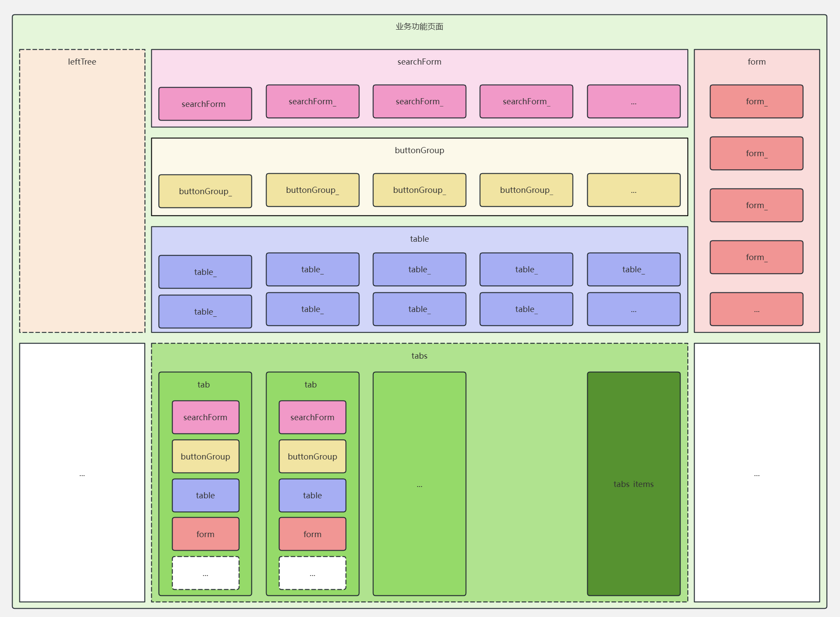Click the ellipsis box in buttonGroup row
Viewport: 840px width, 617px height.
(x=633, y=190)
